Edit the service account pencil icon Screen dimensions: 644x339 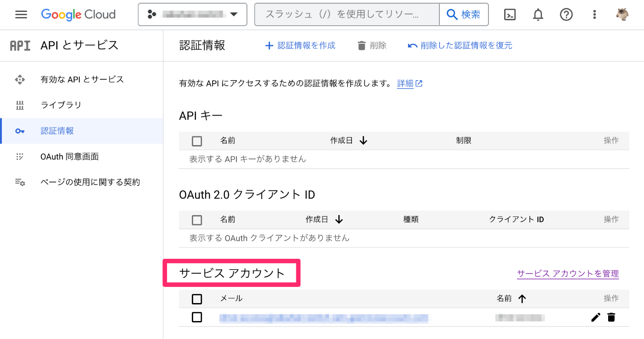pos(596,317)
